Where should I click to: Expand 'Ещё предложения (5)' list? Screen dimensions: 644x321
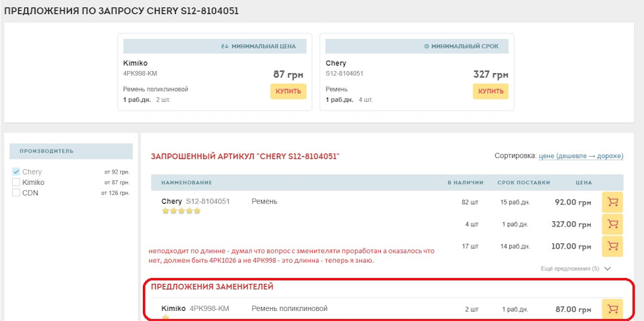(576, 269)
